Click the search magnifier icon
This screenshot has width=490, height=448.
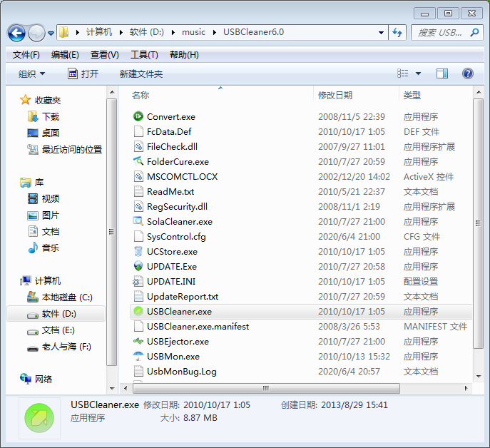[x=474, y=32]
